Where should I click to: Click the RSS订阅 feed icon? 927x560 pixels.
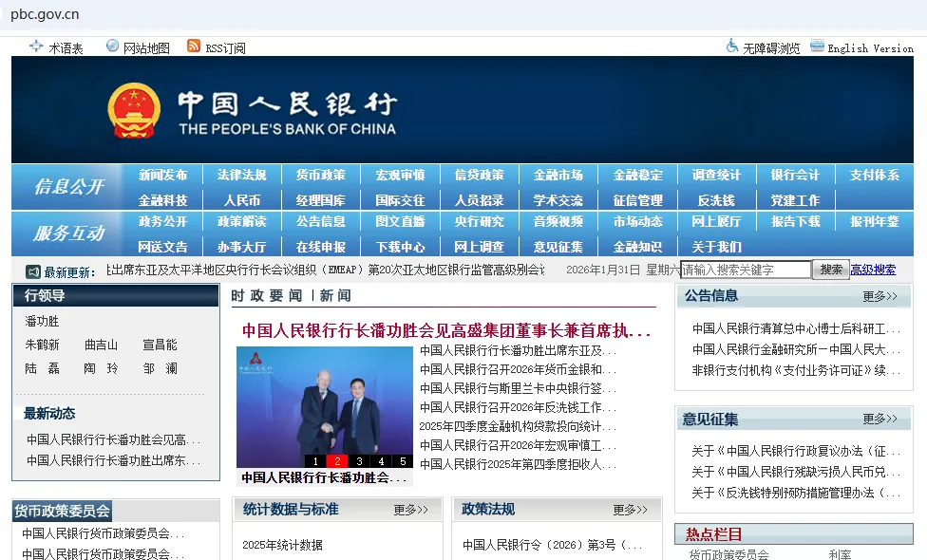(x=194, y=46)
